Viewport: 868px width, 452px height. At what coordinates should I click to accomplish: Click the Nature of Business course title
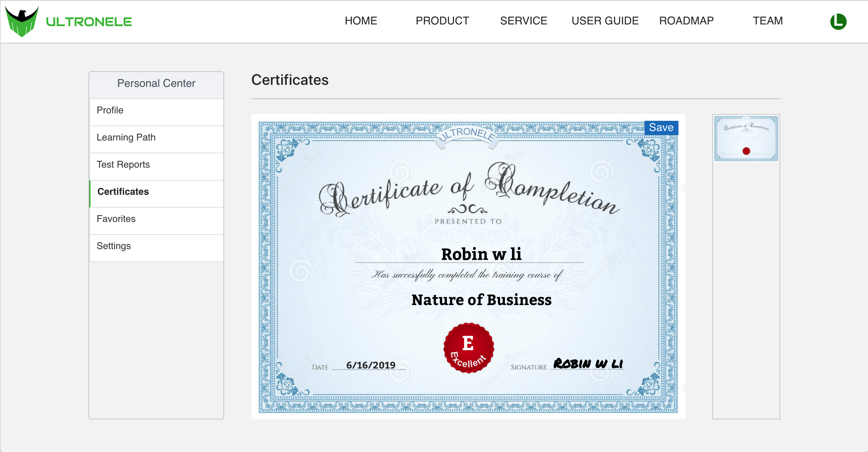click(x=481, y=300)
